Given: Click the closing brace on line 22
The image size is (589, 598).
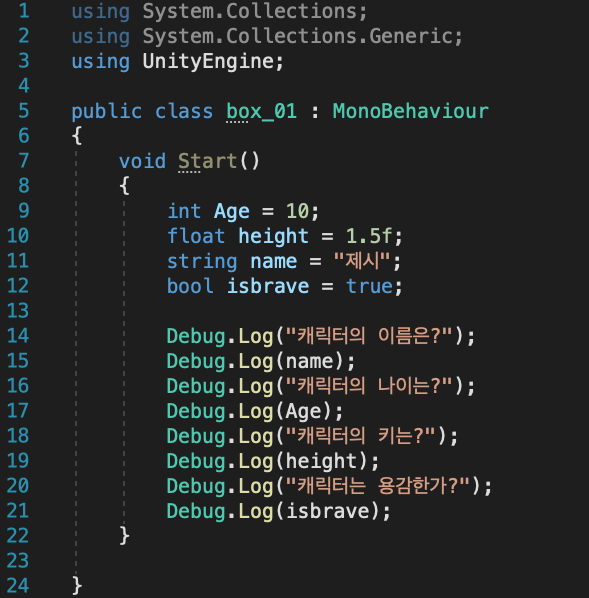Looking at the screenshot, I should 124,535.
